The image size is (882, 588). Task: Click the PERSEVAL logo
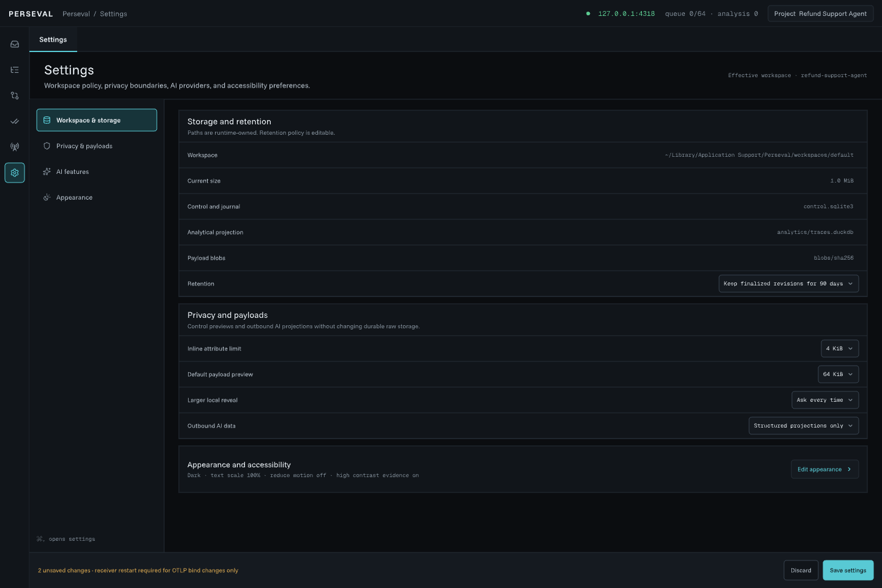tap(31, 13)
